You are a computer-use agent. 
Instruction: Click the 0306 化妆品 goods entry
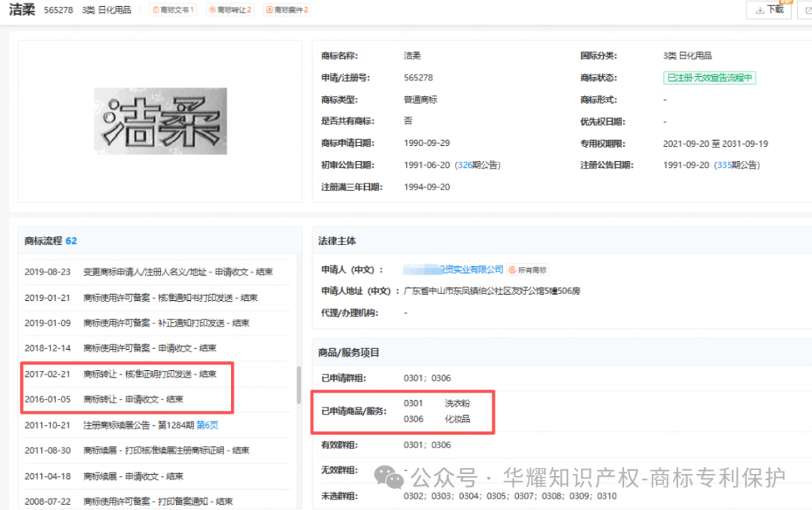(x=437, y=419)
